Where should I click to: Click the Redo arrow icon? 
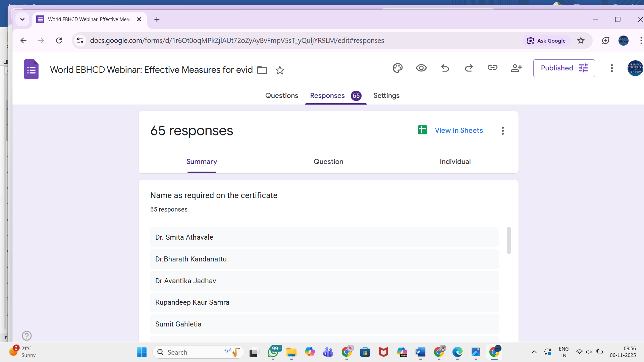(469, 68)
